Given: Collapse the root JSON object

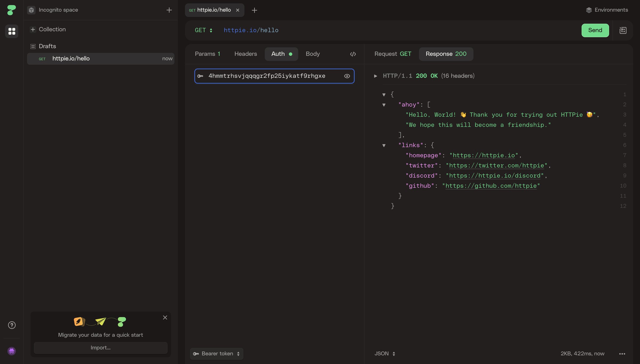Looking at the screenshot, I should point(384,95).
